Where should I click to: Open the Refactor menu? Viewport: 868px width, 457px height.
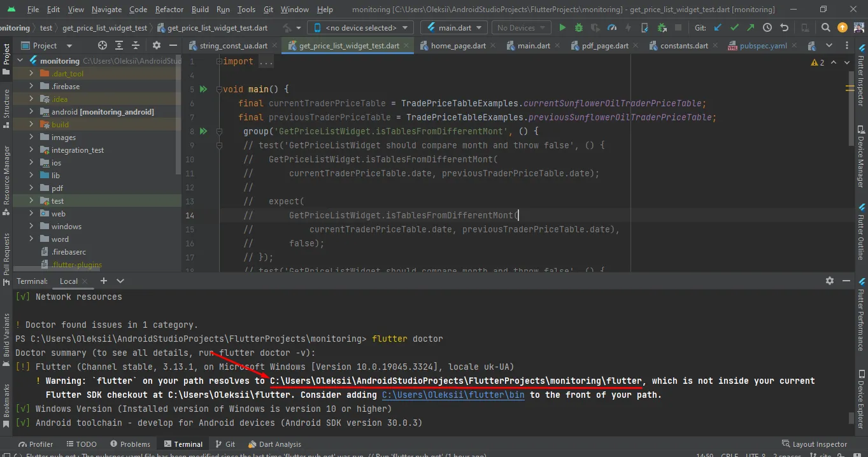(x=169, y=10)
